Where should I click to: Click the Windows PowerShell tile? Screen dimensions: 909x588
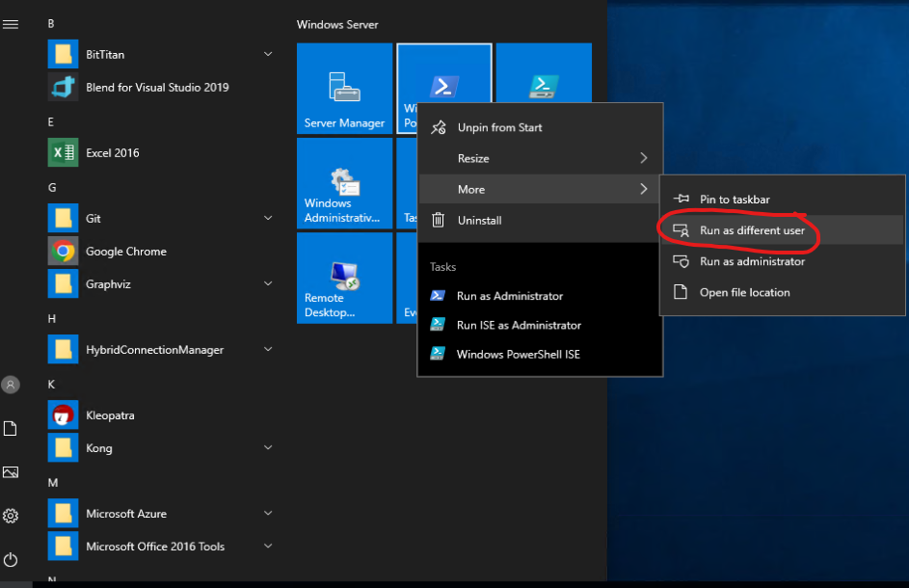[x=444, y=73]
